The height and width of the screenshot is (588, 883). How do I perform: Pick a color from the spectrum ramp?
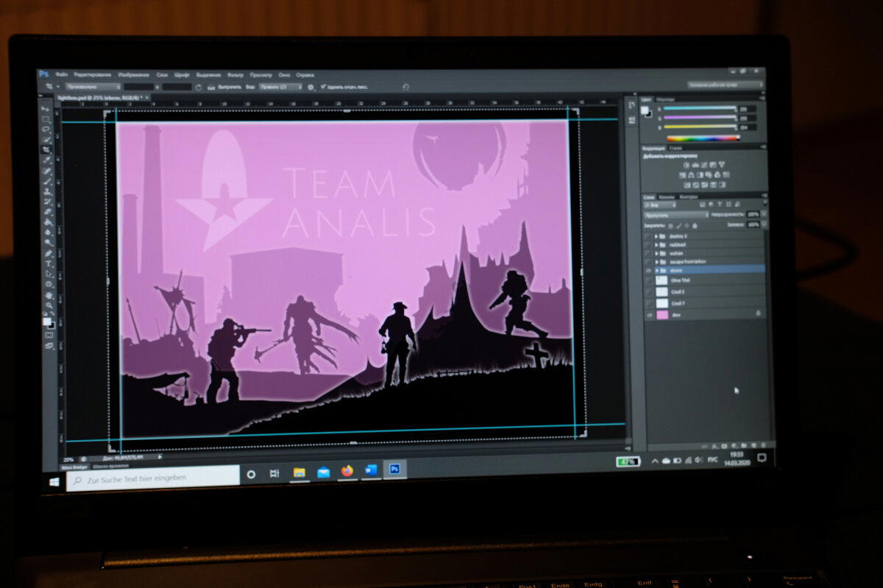coord(703,138)
